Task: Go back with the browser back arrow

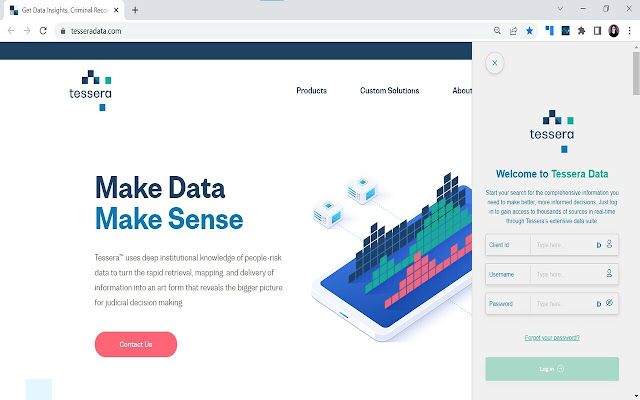Action: coord(11,31)
